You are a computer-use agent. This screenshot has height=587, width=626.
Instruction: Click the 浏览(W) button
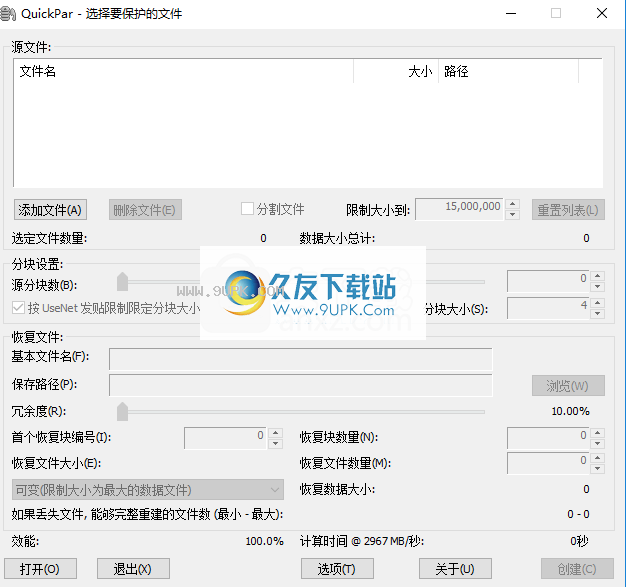pos(568,385)
